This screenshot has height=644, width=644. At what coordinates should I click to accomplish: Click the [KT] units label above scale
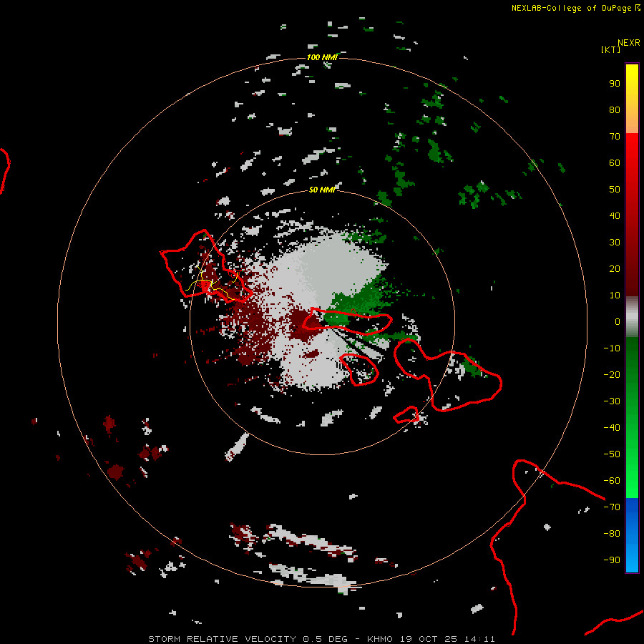coord(611,49)
